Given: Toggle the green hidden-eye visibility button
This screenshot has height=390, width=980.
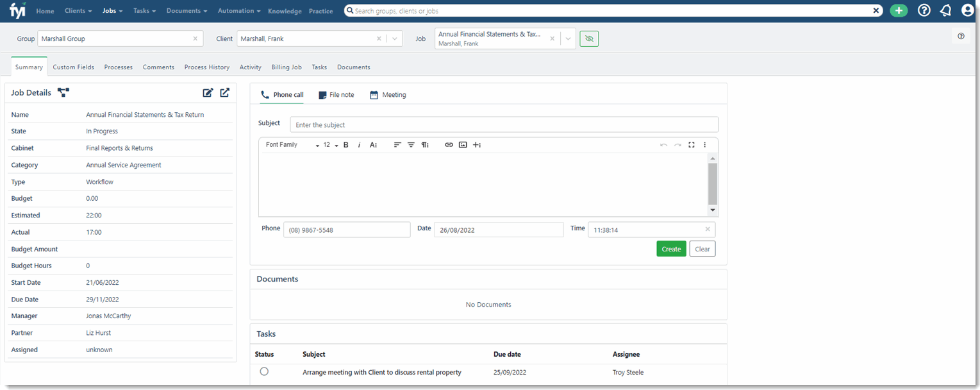Looking at the screenshot, I should pos(589,38).
